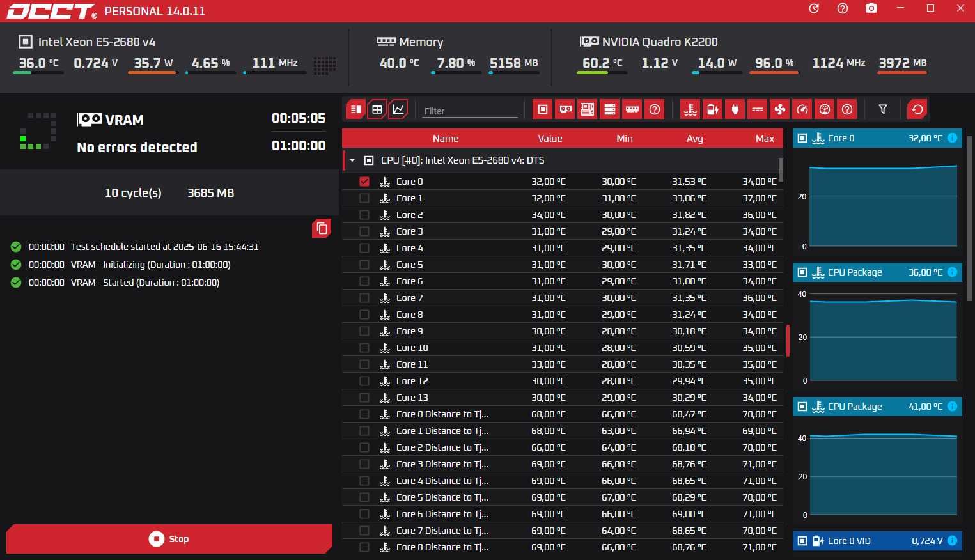Viewport: 975px width, 560px height.
Task: Click the refresh icon in title bar
Action: tap(814, 9)
